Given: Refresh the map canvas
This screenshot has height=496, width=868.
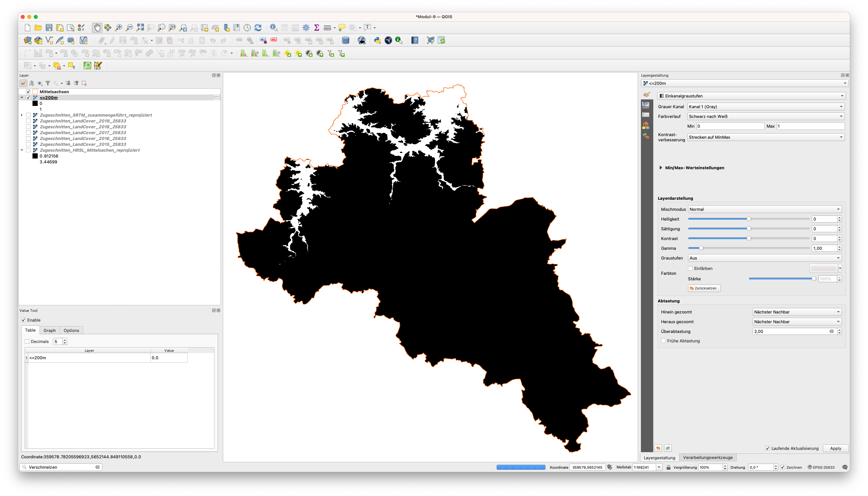Looking at the screenshot, I should [x=258, y=28].
